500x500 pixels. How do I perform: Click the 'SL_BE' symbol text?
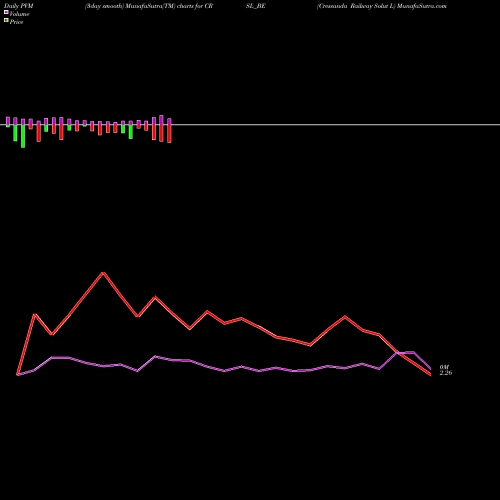(256, 6)
